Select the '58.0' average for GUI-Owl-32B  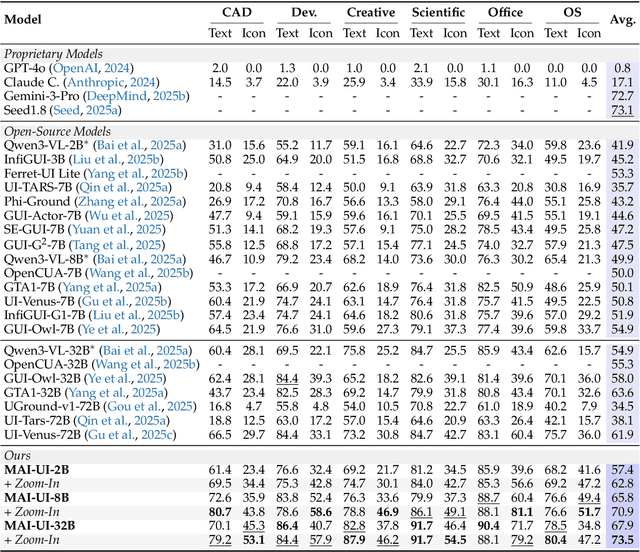click(x=622, y=378)
